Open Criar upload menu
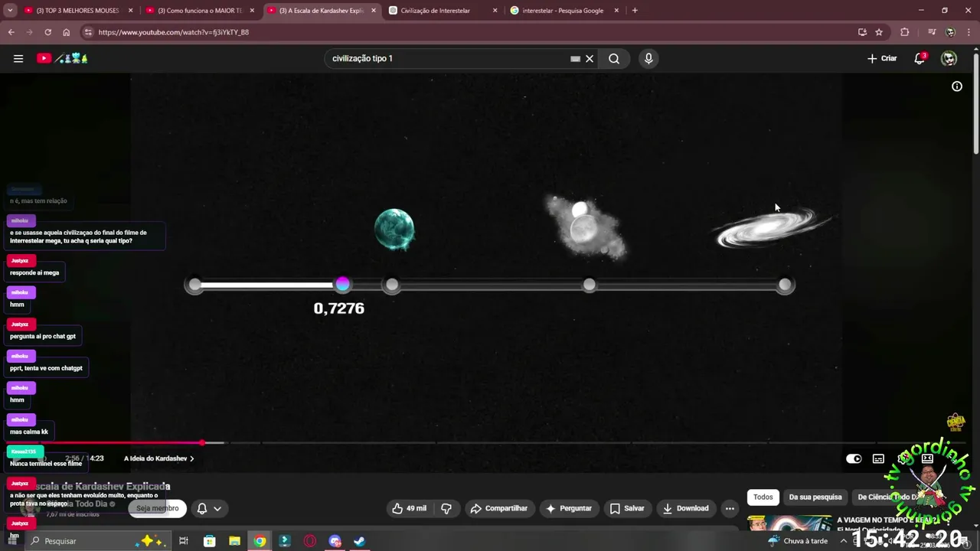This screenshot has width=980, height=551. pyautogui.click(x=882, y=58)
